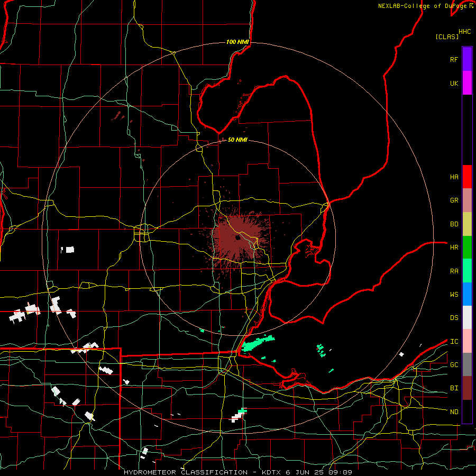Click the DS legend label
The height and width of the screenshot is (476, 476).
coord(454,318)
